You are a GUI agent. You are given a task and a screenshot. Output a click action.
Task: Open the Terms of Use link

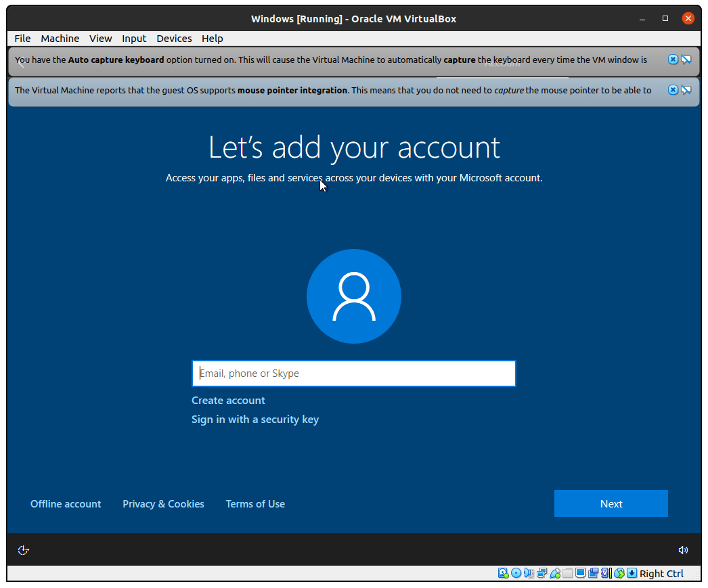(255, 504)
